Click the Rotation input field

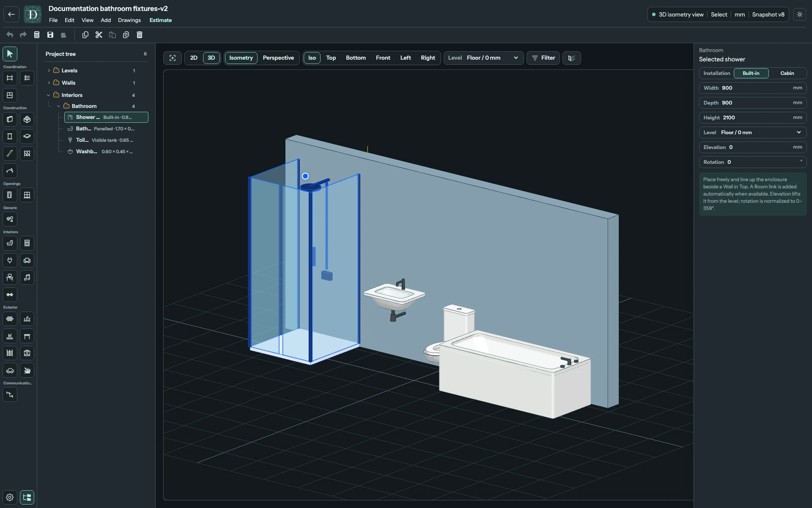753,162
